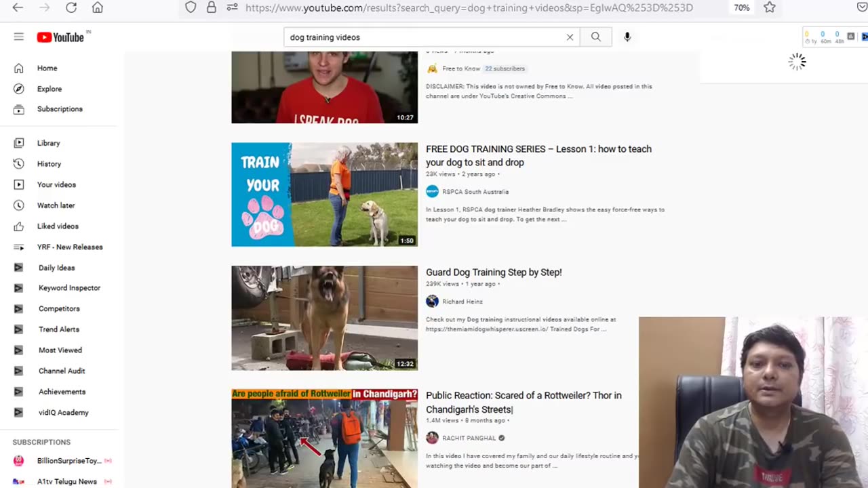868x488 pixels.
Task: Click the YouTube logo
Action: pos(61,37)
